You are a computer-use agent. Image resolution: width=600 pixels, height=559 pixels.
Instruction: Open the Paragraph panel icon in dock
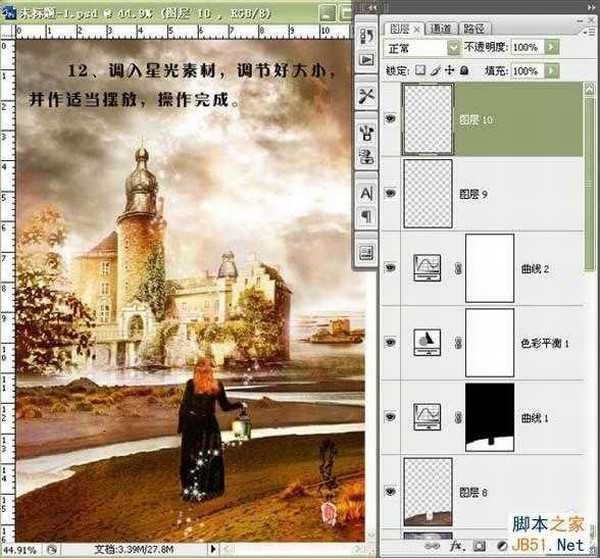pyautogui.click(x=366, y=215)
